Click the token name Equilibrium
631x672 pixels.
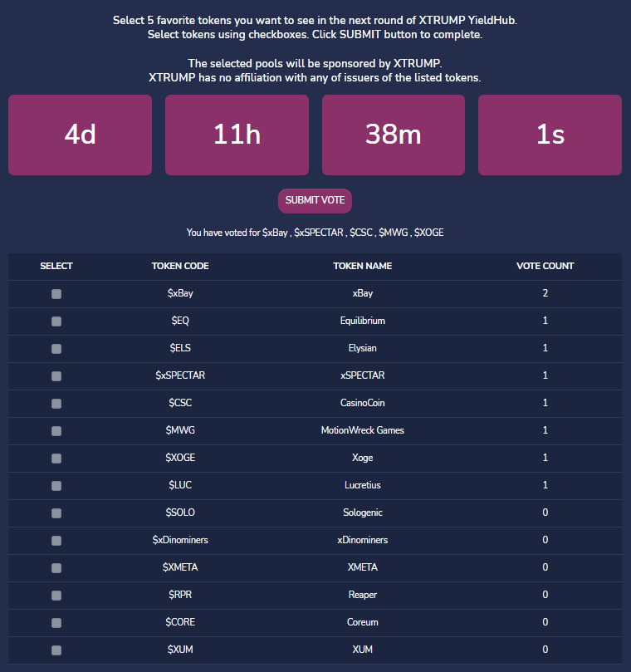pyautogui.click(x=362, y=321)
